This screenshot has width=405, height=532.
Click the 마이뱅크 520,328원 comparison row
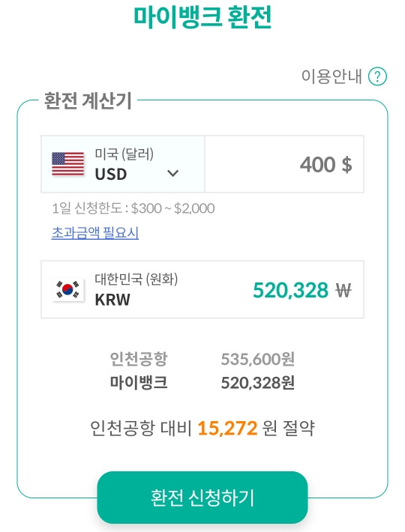[202, 383]
